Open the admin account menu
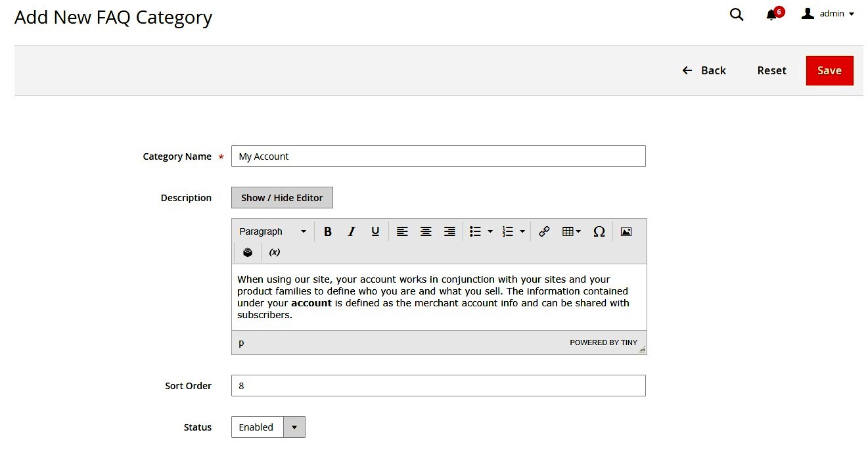Screen dimensions: 868x449 coord(828,14)
